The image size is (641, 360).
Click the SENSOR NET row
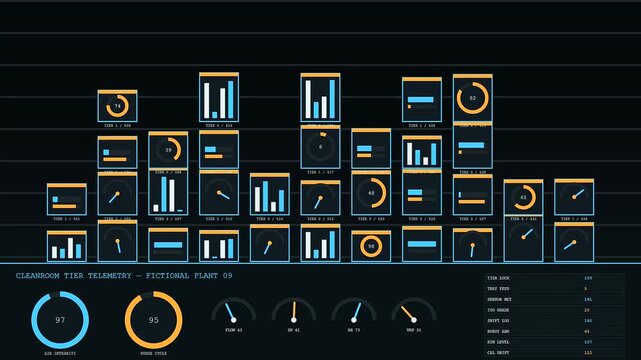point(554,299)
